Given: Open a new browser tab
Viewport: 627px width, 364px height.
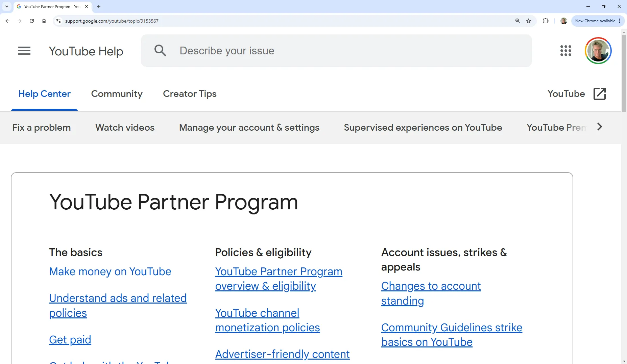Looking at the screenshot, I should click(99, 6).
